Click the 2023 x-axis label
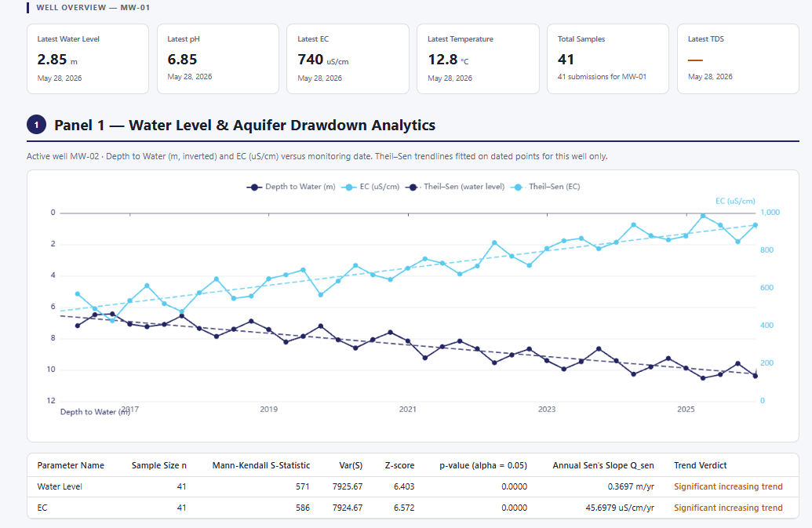This screenshot has height=528, width=812. (x=547, y=410)
